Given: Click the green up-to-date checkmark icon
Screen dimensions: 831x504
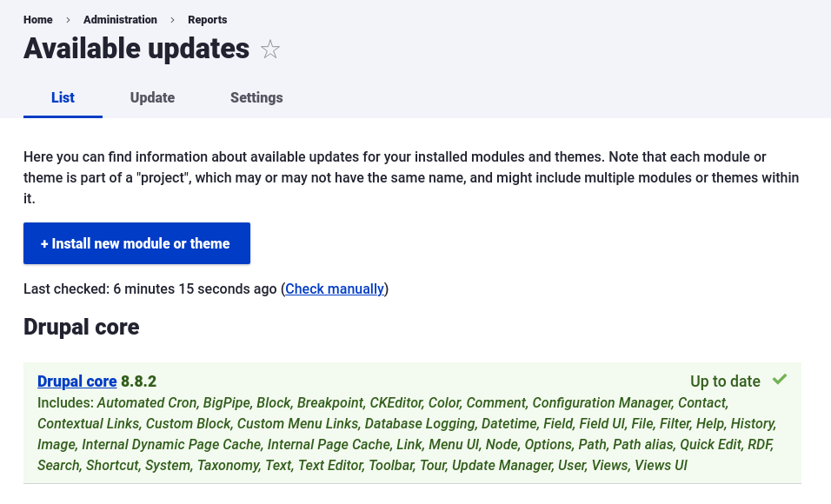Looking at the screenshot, I should [780, 380].
